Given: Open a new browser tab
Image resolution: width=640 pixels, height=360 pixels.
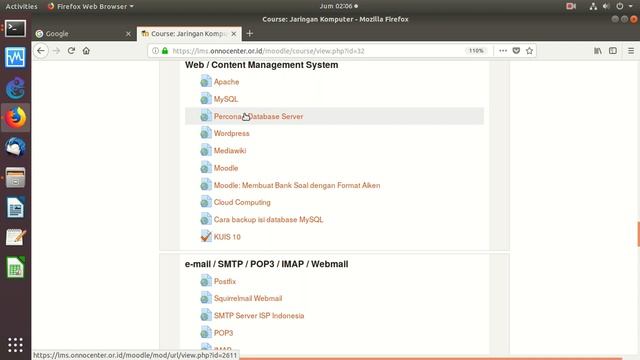Looking at the screenshot, I should 250,33.
